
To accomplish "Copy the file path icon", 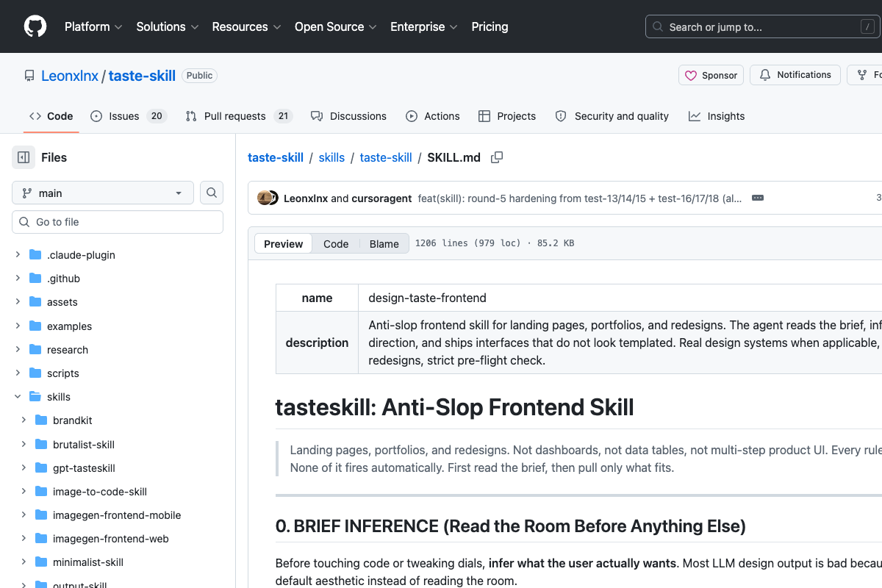I will [x=497, y=157].
